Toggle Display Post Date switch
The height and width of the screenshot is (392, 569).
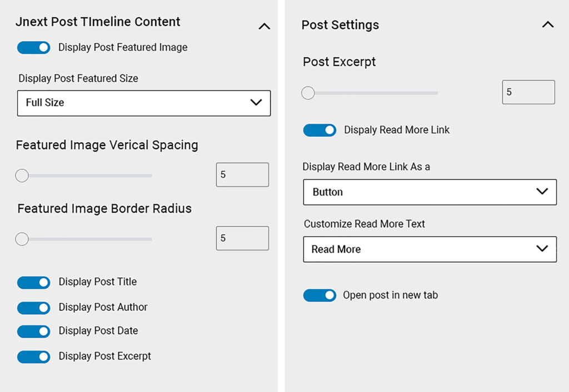[34, 331]
